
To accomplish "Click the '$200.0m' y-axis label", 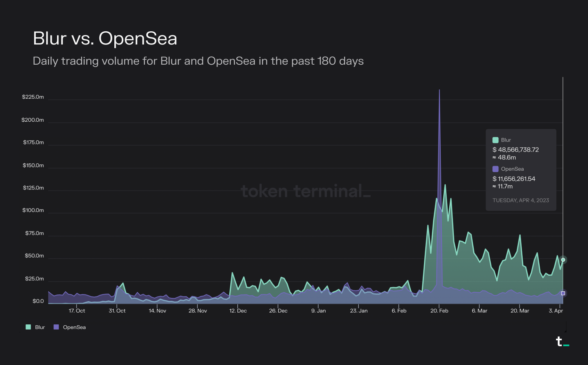I will coord(33,120).
